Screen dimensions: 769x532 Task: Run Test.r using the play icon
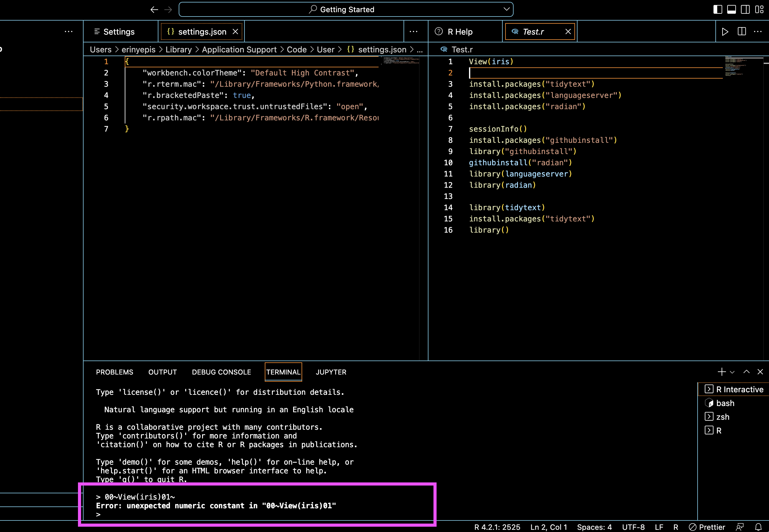725,32
